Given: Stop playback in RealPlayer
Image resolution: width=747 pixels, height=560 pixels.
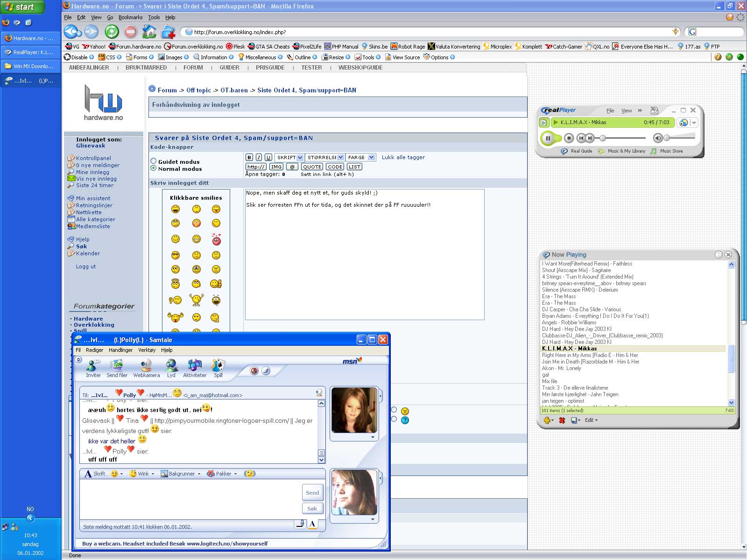Looking at the screenshot, I should tap(569, 138).
